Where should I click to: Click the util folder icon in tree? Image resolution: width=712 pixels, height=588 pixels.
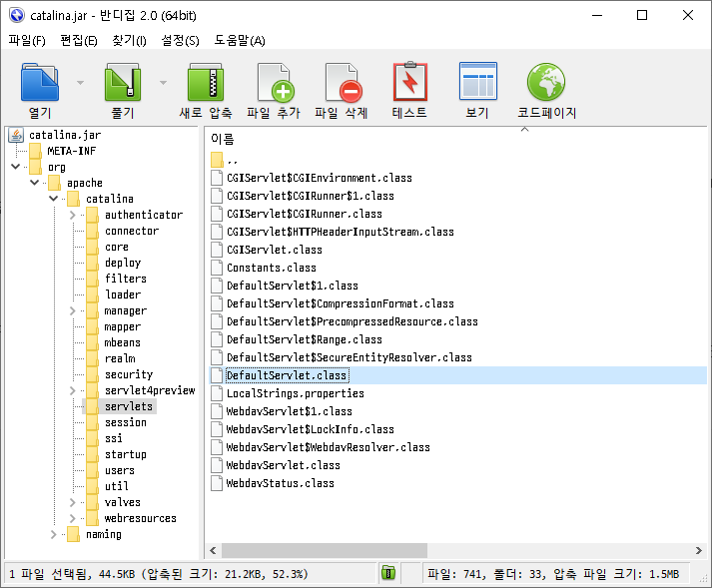coord(92,486)
